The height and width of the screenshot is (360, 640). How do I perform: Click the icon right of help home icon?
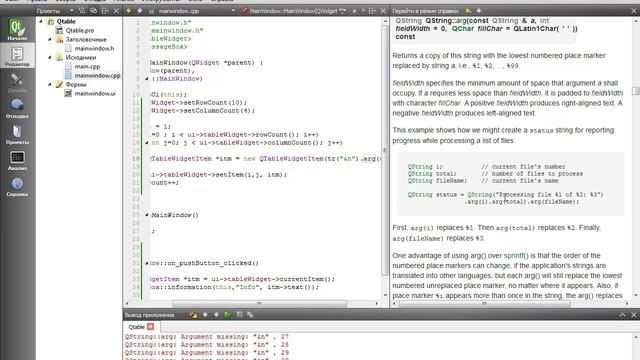coord(479,11)
